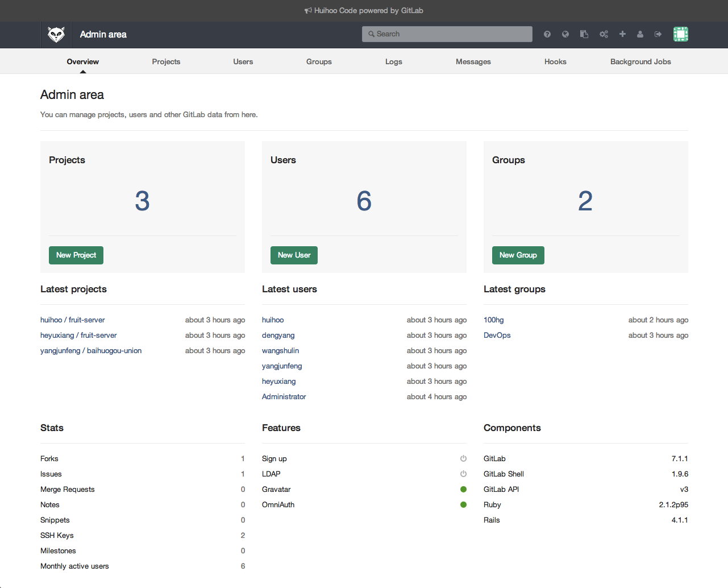Image resolution: width=728 pixels, height=588 pixels.
Task: Open profile via the person icon
Action: [640, 34]
